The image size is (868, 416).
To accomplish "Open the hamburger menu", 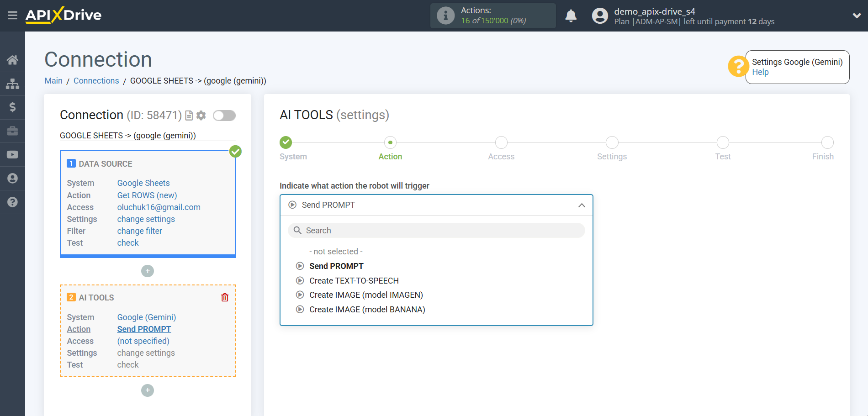I will tap(12, 16).
